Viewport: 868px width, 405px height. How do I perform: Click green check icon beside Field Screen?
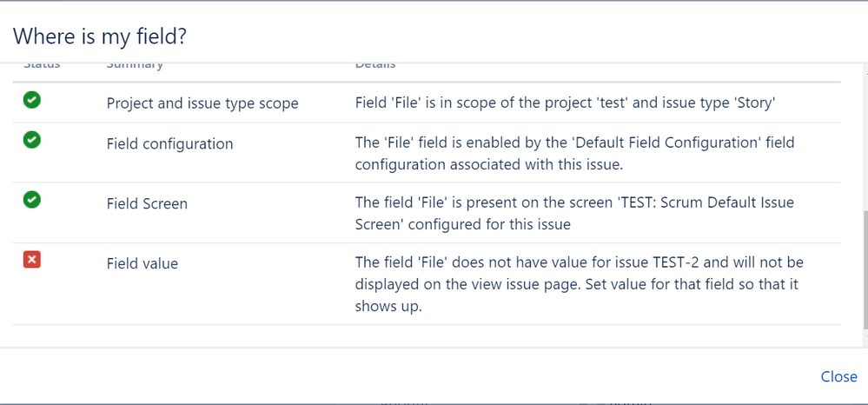click(32, 200)
